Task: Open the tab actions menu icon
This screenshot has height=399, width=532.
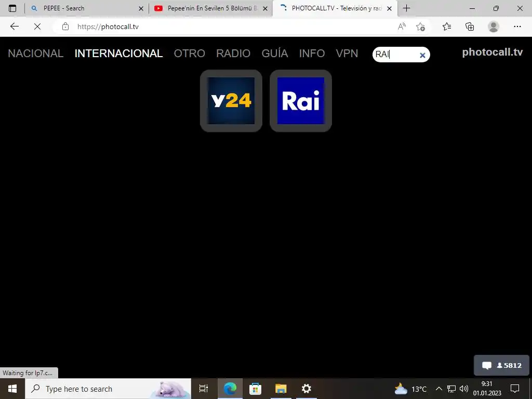Action: pos(12,8)
